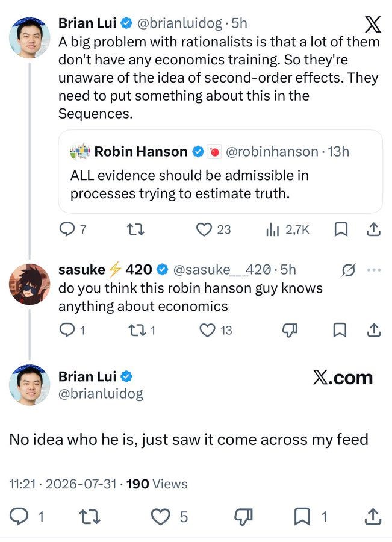Repost Brian Lui's rationalists tweet
This screenshot has width=392, height=542.
pyautogui.click(x=135, y=229)
